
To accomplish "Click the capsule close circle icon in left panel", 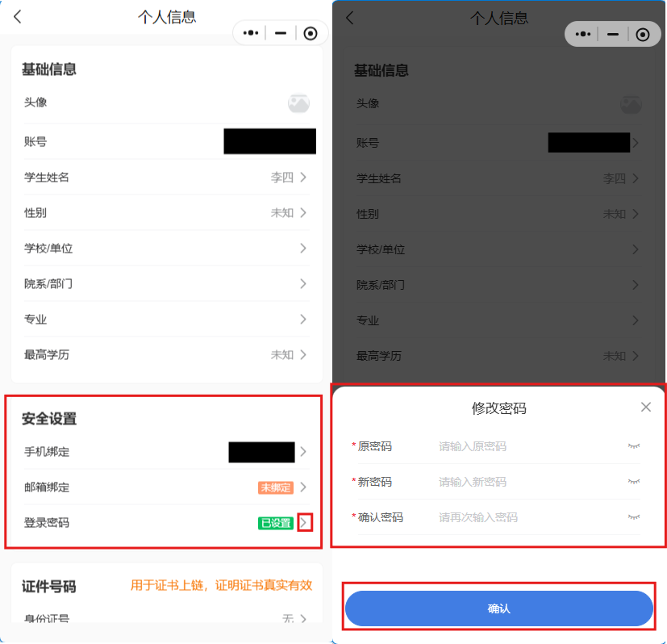I will pyautogui.click(x=310, y=33).
